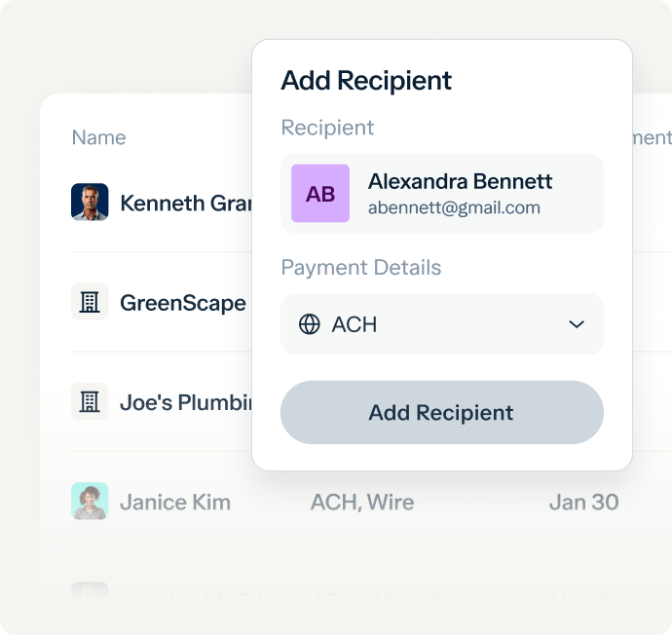Click the Joe's Plumbing building icon
672x635 pixels.
coord(90,401)
